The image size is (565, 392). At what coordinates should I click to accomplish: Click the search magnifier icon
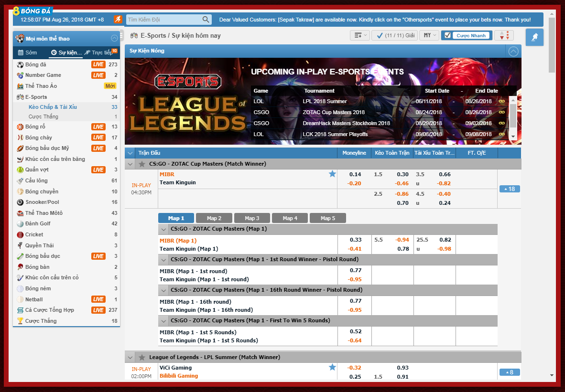(x=206, y=20)
